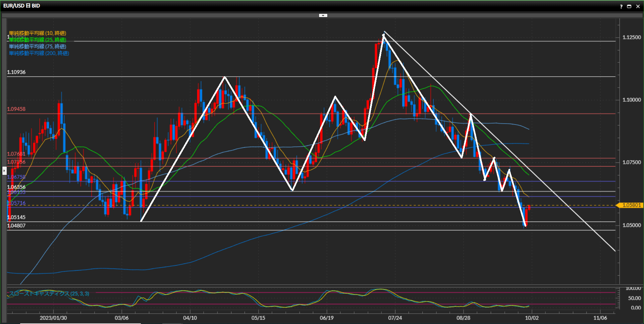Select the 1.10936 horizontal line label
The height and width of the screenshot is (324, 644).
16,72
